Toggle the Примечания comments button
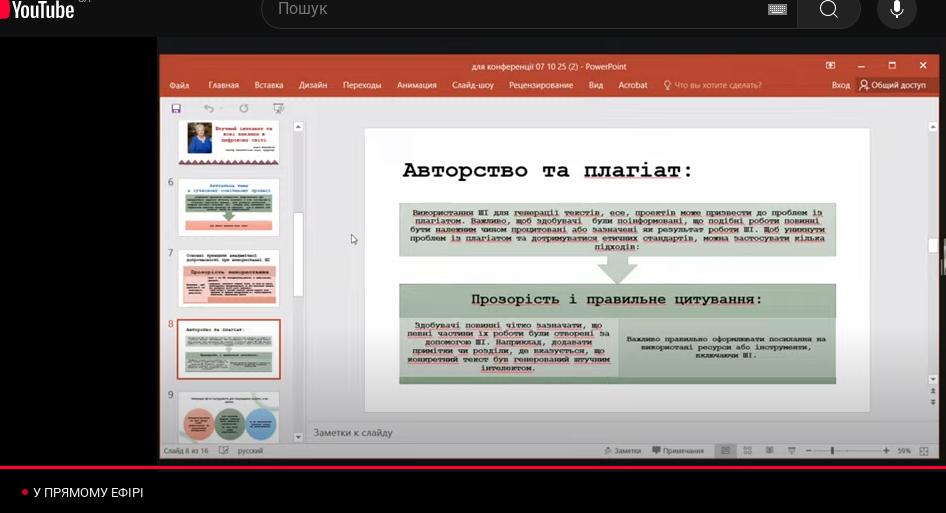The image size is (946, 513). pyautogui.click(x=678, y=451)
